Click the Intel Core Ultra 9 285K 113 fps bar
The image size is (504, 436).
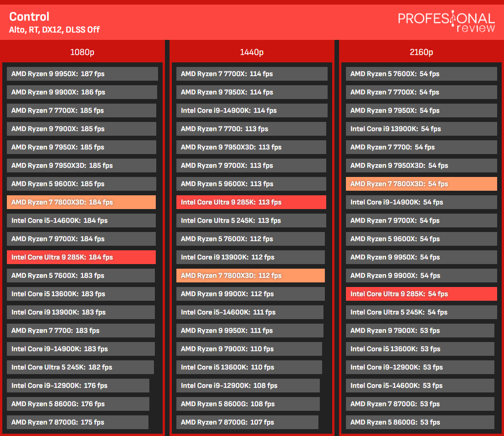(x=252, y=202)
